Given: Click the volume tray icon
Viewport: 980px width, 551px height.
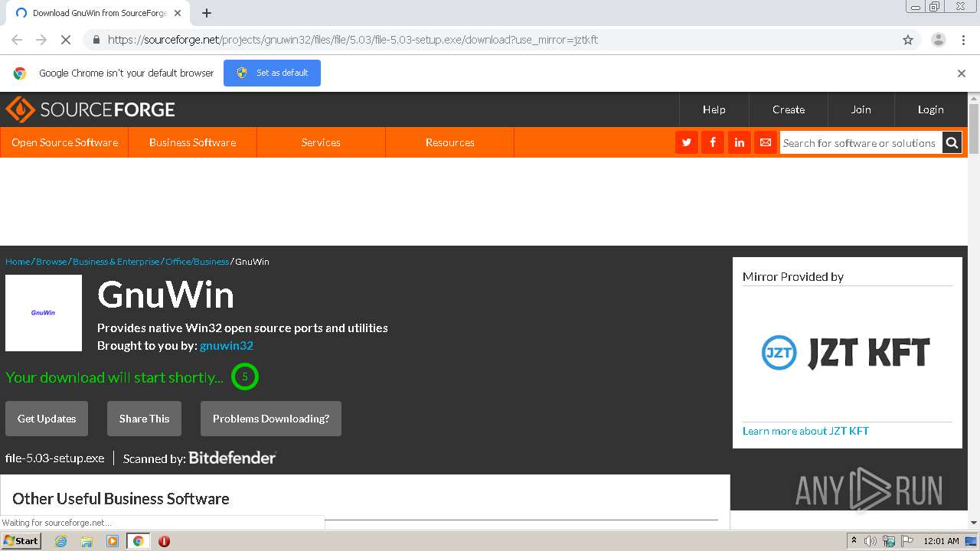Looking at the screenshot, I should [x=871, y=541].
